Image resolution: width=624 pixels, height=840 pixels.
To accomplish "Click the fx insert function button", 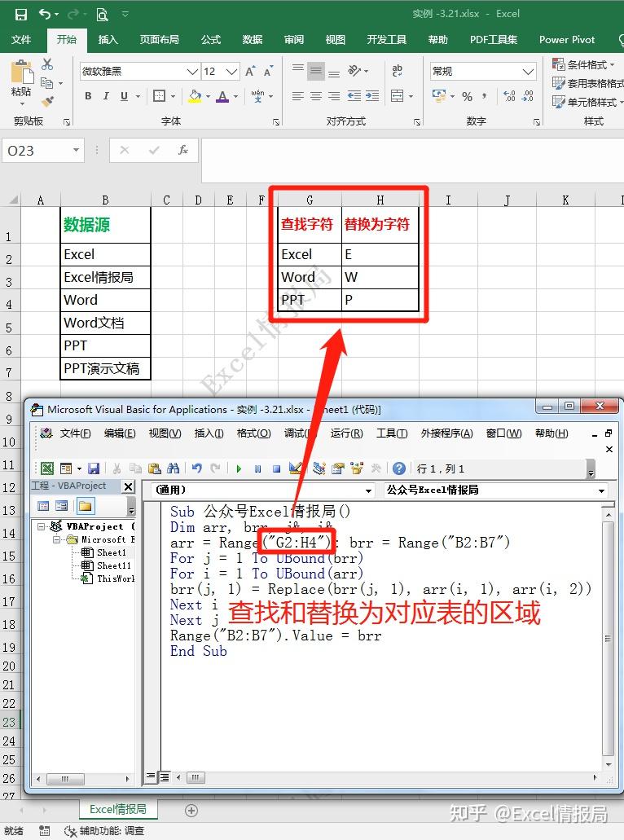I will [182, 150].
